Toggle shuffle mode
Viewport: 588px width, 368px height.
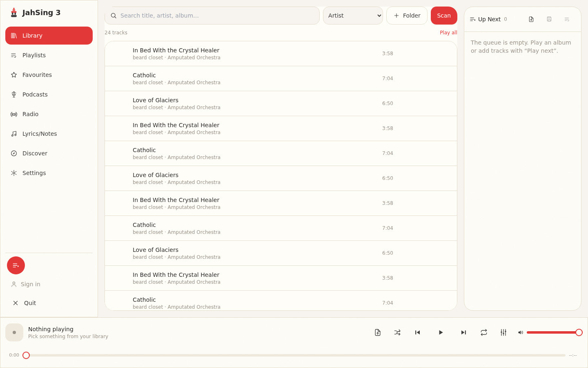tap(397, 332)
